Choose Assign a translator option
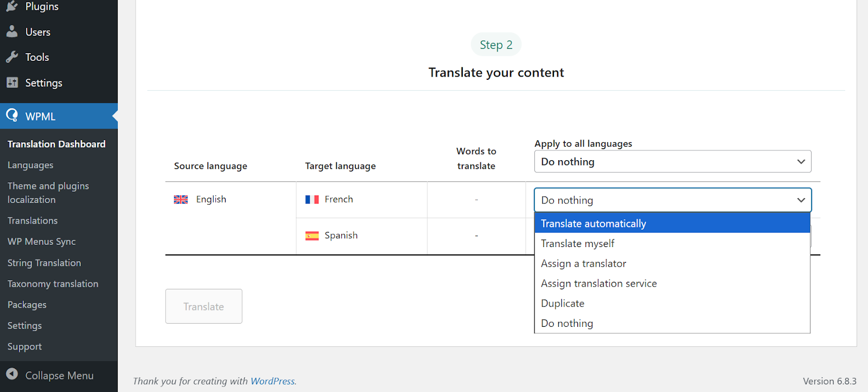This screenshot has height=392, width=868. tap(672, 263)
